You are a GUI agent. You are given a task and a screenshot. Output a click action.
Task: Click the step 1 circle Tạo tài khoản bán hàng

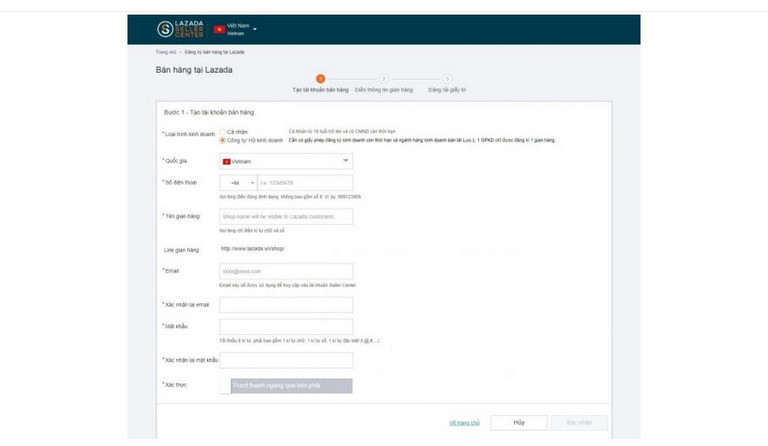pos(320,79)
